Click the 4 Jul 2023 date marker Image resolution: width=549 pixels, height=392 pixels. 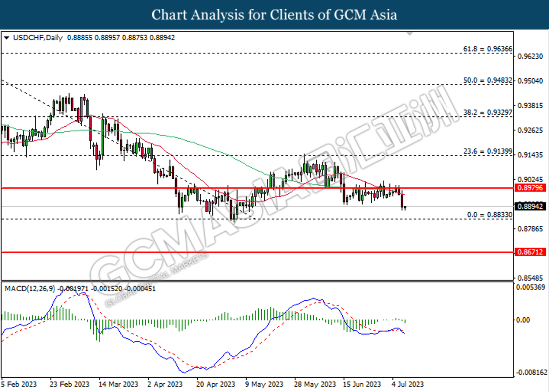(x=407, y=384)
